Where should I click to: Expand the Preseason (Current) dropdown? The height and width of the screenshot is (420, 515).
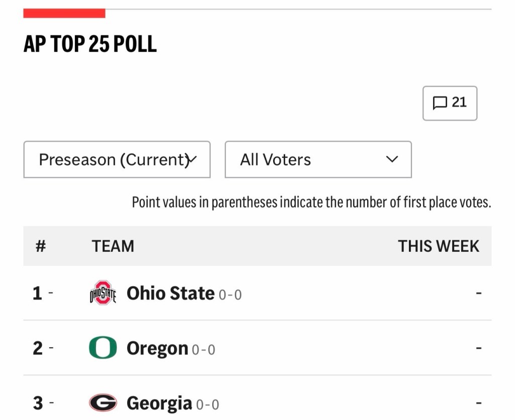117,159
